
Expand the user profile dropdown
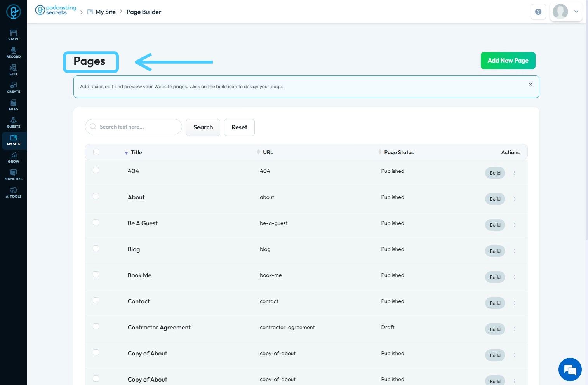coord(576,12)
